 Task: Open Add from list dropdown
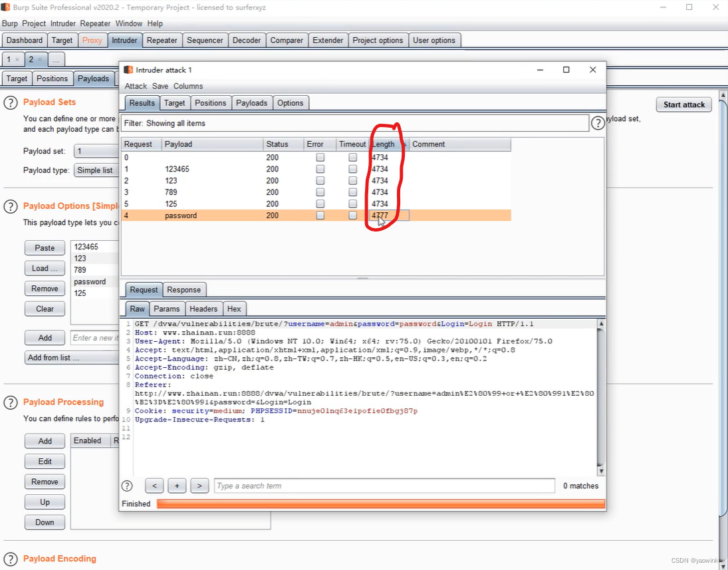72,358
